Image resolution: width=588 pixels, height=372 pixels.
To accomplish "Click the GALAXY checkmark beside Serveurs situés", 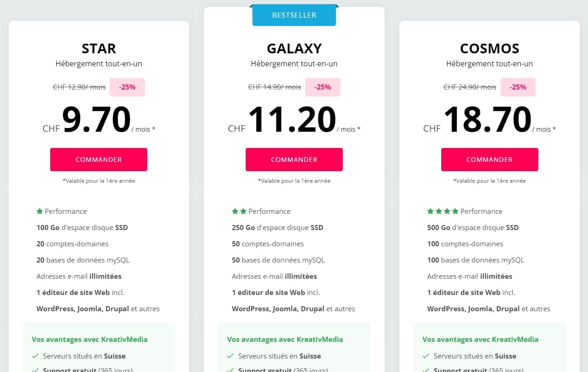I will [230, 356].
